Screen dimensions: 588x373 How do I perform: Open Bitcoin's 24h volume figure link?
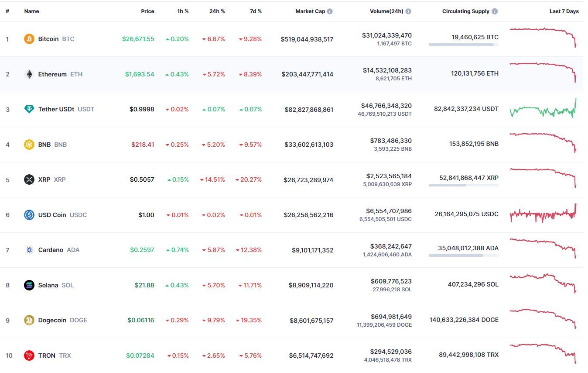[386, 35]
